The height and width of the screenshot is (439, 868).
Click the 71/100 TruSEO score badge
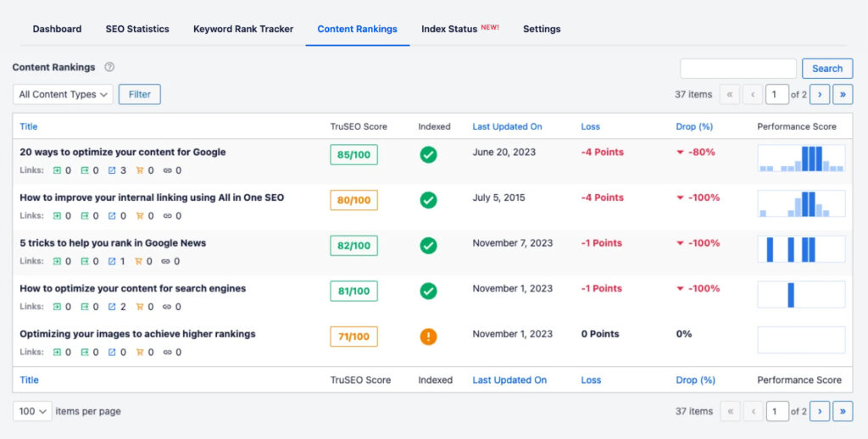[353, 336]
